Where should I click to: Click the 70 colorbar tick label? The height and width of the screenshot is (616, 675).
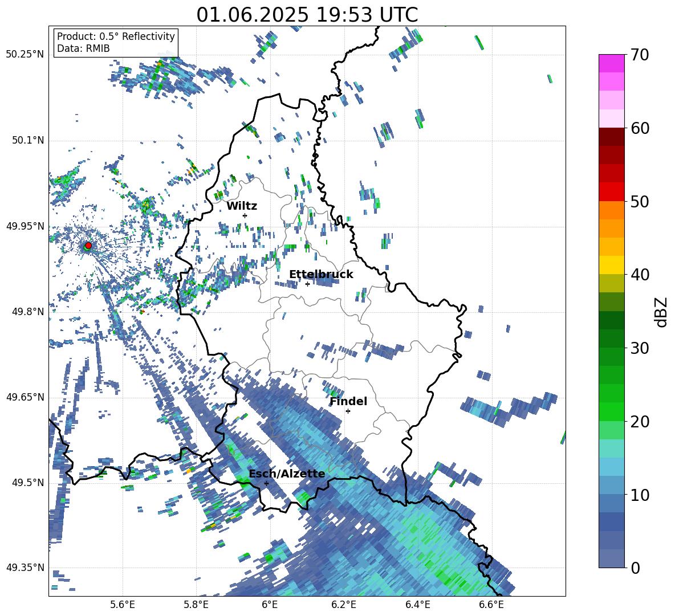tap(640, 55)
